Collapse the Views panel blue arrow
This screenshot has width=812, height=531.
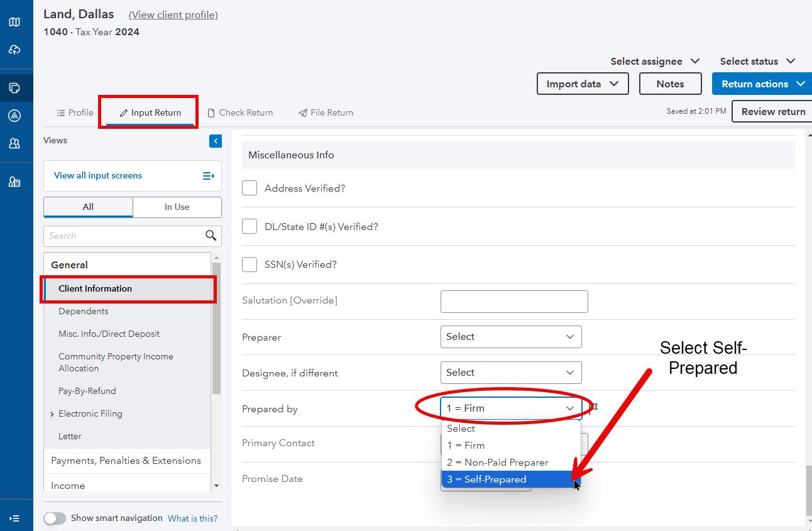tap(216, 141)
